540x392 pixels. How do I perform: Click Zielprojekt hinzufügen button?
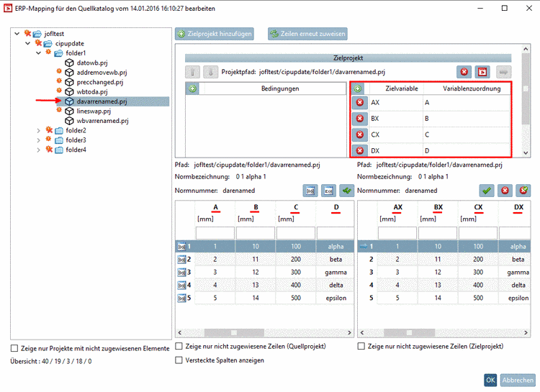(x=215, y=34)
